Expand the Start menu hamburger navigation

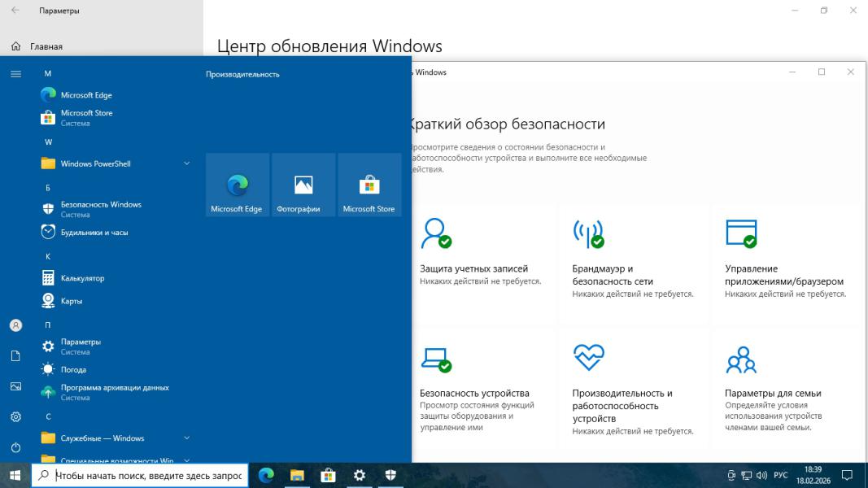(x=15, y=74)
